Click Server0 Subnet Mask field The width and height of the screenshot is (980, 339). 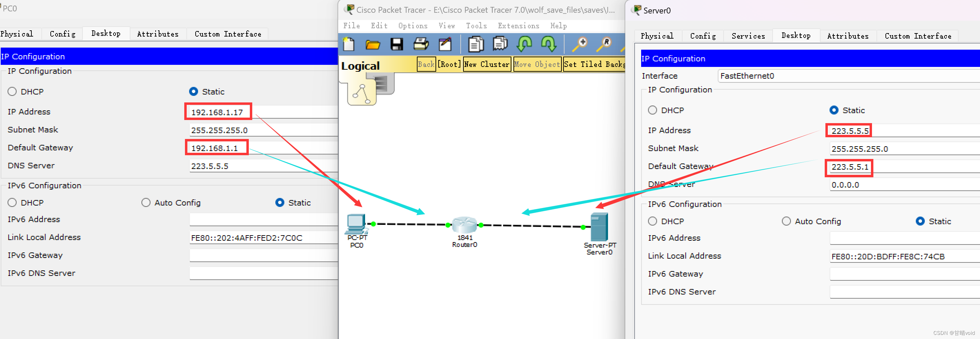click(905, 149)
